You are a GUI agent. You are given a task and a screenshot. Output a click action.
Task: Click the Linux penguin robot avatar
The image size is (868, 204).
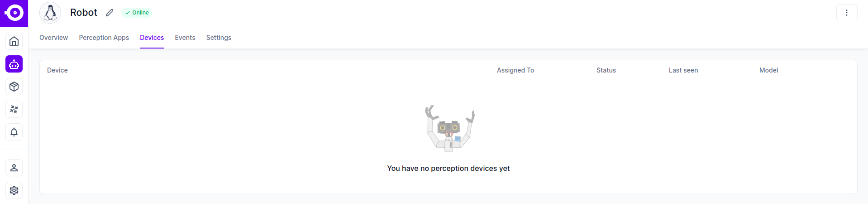pyautogui.click(x=50, y=13)
